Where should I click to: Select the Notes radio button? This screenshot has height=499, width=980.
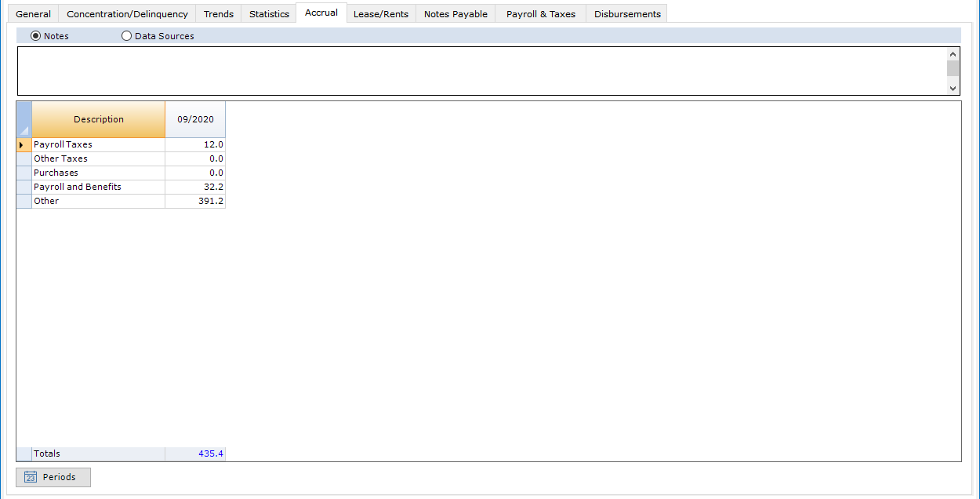pos(36,35)
